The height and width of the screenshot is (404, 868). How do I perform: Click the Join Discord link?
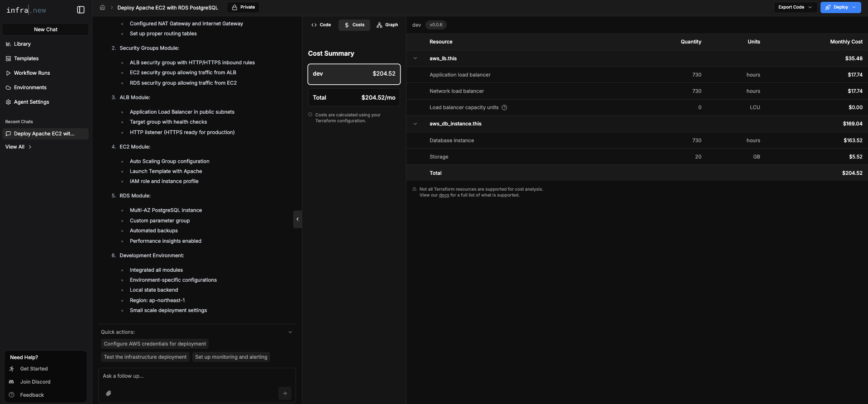(35, 382)
